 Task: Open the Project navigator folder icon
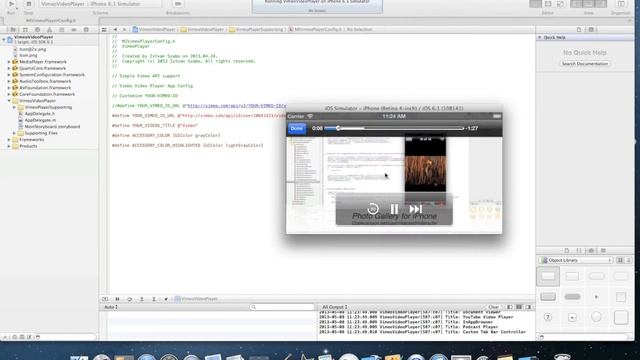(13, 30)
